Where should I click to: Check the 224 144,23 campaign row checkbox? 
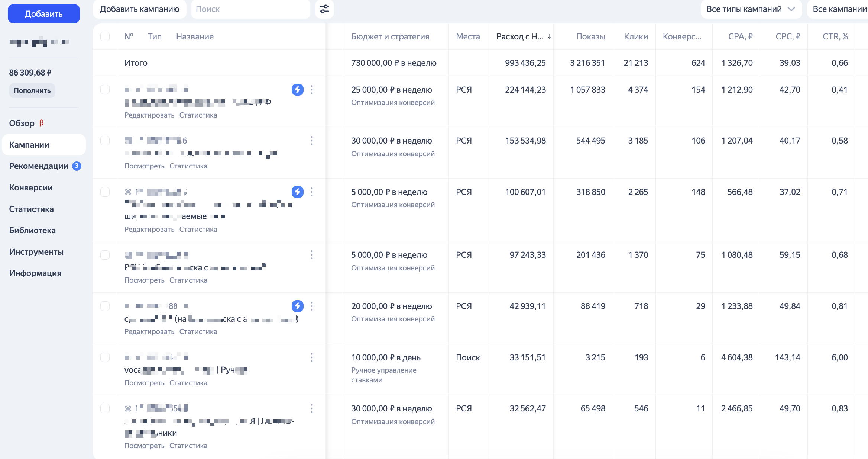pos(105,90)
